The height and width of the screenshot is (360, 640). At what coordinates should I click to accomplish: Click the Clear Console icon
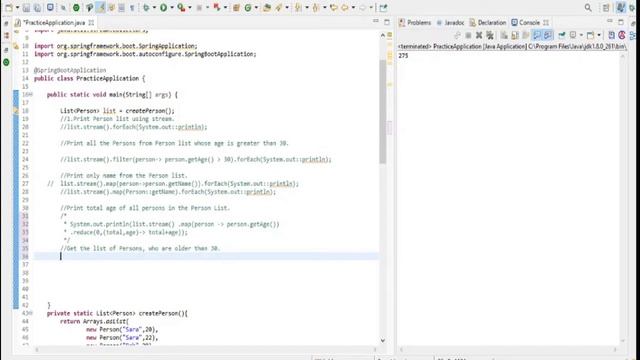pyautogui.click(x=504, y=36)
